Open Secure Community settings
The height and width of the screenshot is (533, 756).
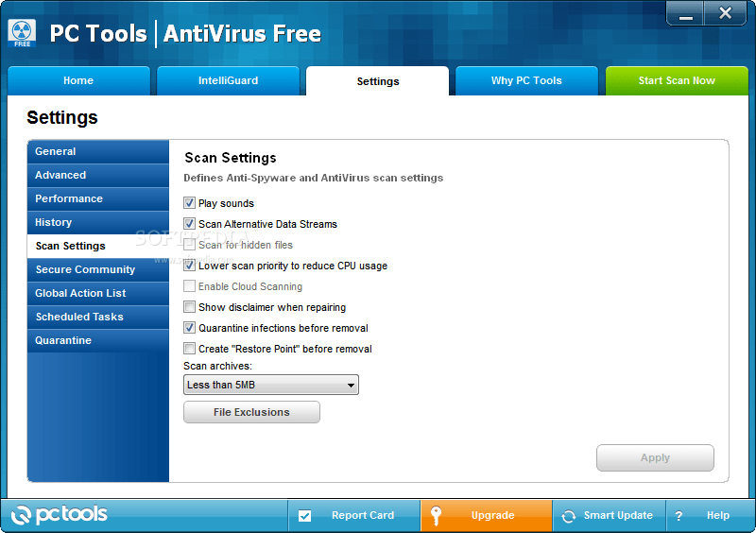[x=98, y=269]
